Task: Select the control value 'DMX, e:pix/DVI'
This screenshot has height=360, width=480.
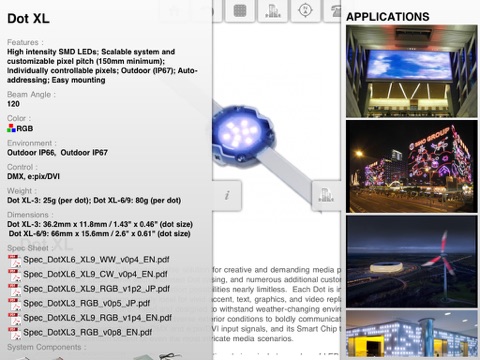Action: pyautogui.click(x=33, y=176)
